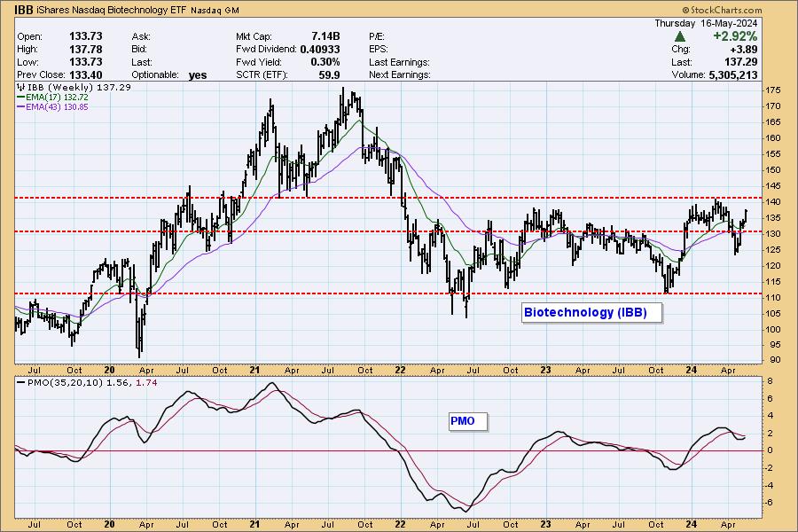Screen dimensions: 798x532
Task: Click year 23 on the price chart date axis
Action: coord(545,370)
